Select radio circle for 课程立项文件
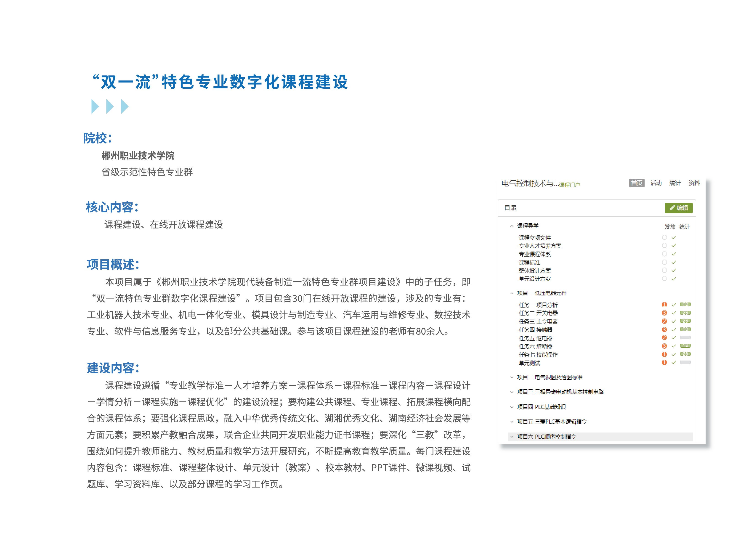This screenshot has width=749, height=560. click(664, 237)
